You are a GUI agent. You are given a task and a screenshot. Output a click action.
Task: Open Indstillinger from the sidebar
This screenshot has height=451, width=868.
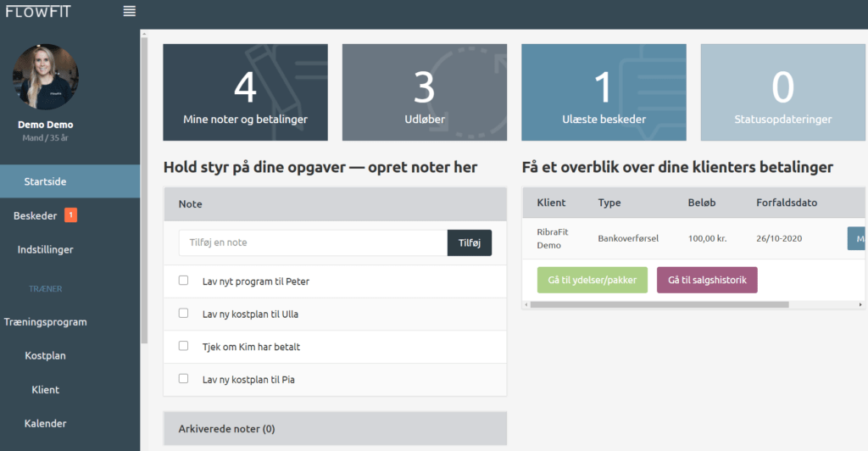46,249
